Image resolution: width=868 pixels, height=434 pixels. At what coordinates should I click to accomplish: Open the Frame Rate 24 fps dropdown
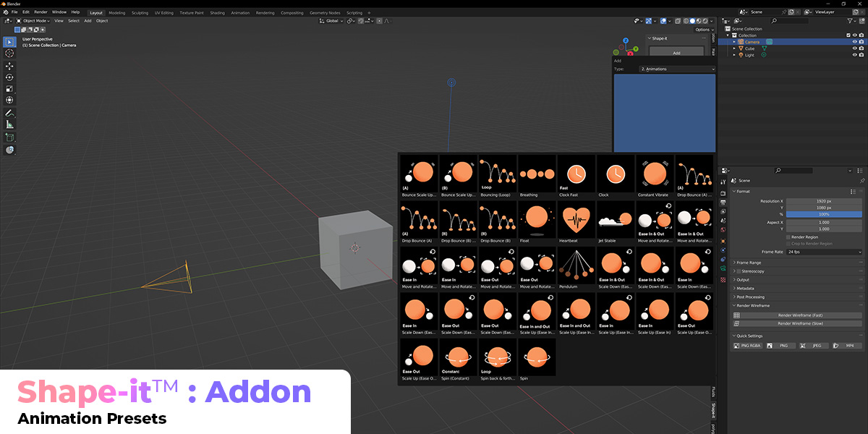(824, 252)
